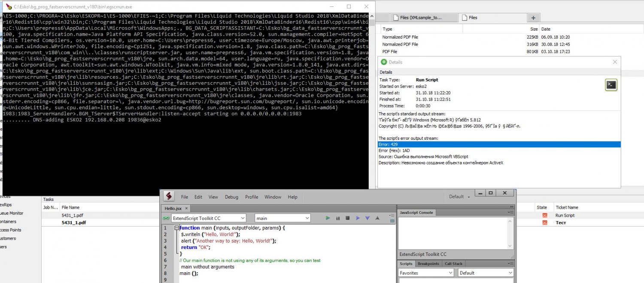Open the Window menu
This screenshot has height=283, width=644.
273,197
